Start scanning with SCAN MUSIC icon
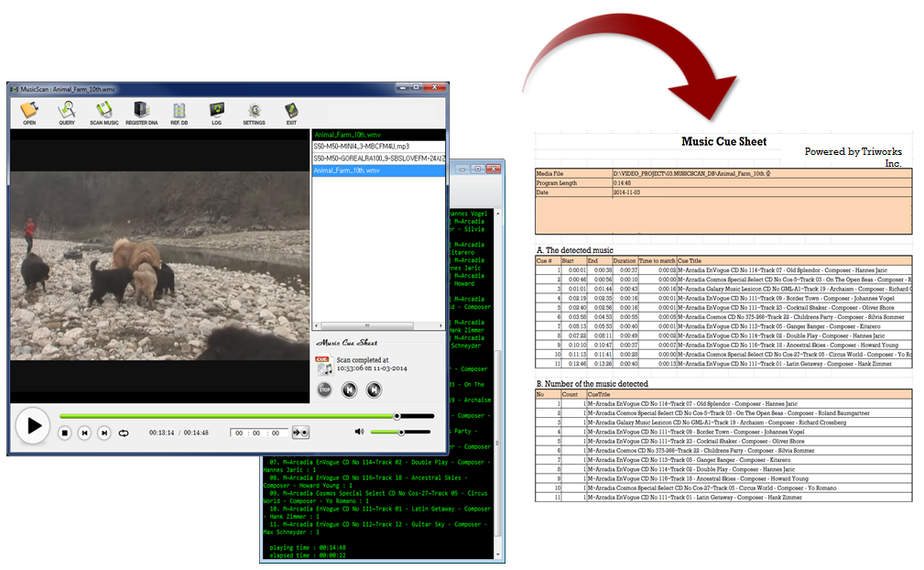The height and width of the screenshot is (570, 924). point(104,111)
